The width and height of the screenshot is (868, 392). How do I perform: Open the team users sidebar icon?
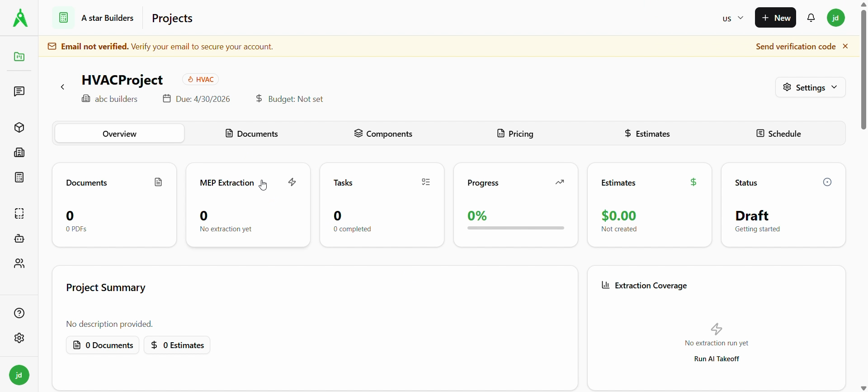(19, 263)
